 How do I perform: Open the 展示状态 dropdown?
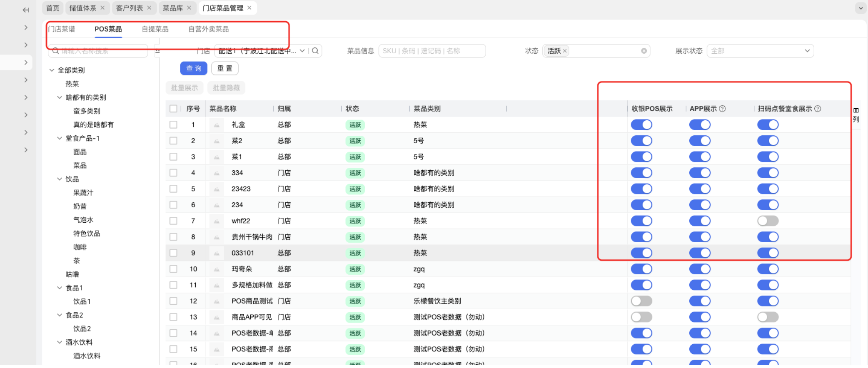(760, 51)
